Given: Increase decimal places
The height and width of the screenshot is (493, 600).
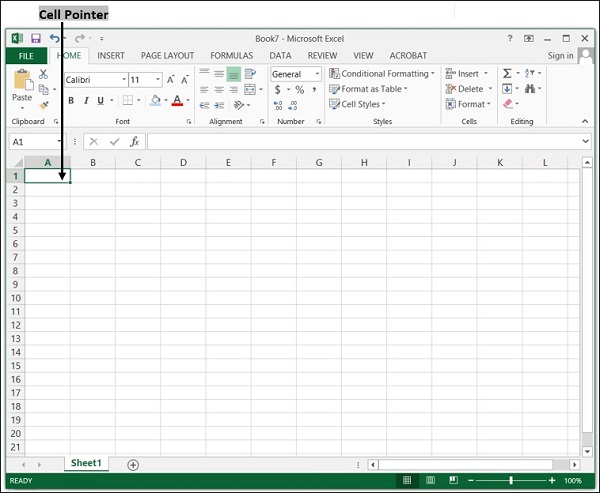Looking at the screenshot, I should [x=278, y=105].
